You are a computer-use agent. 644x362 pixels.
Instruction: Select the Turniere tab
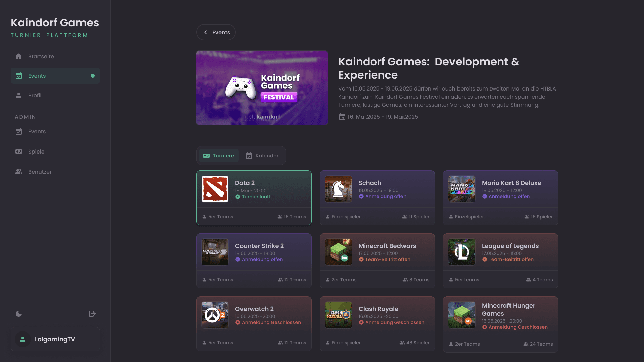pyautogui.click(x=219, y=156)
